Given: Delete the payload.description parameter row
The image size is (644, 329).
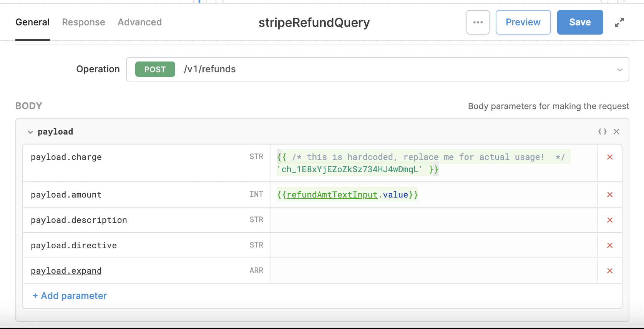Looking at the screenshot, I should click(x=609, y=220).
